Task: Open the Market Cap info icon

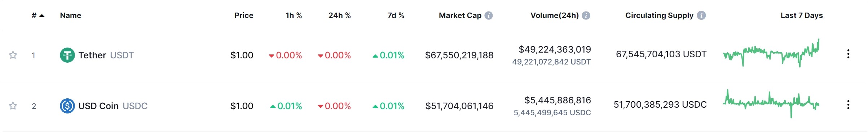Action: [x=489, y=15]
